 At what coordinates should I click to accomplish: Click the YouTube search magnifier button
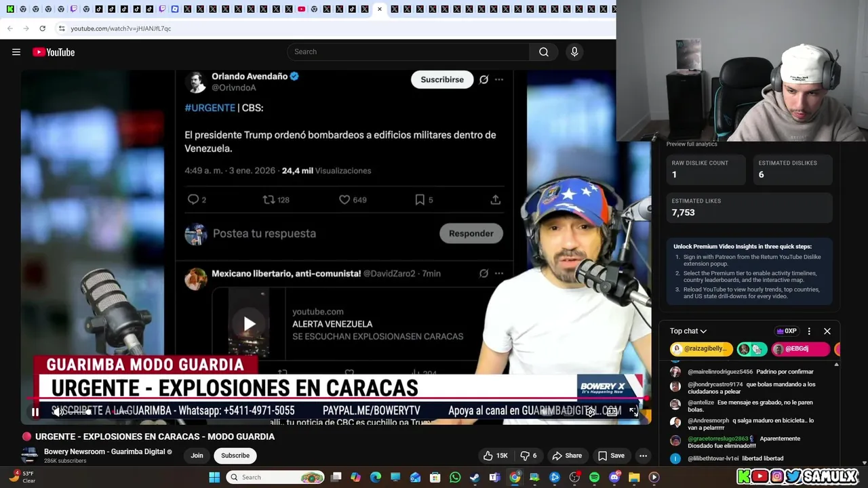coord(543,52)
